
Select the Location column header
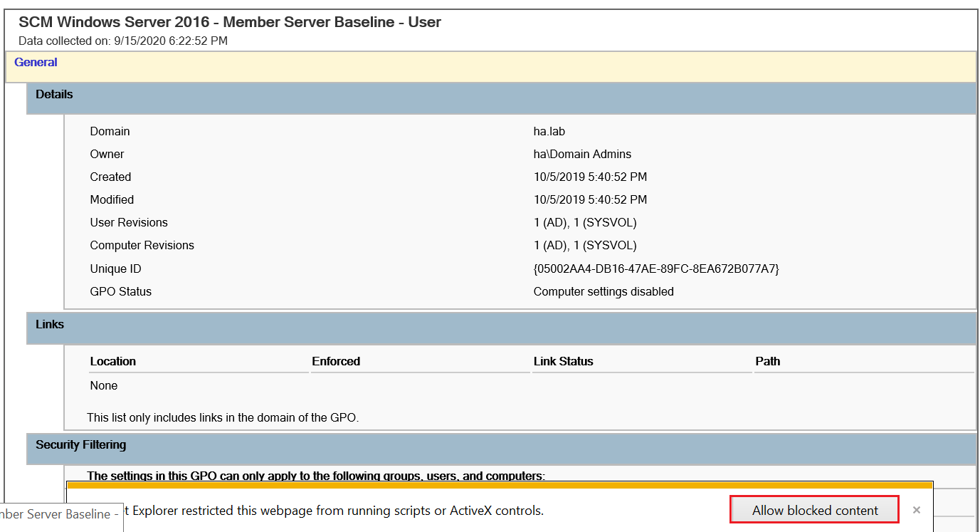tap(112, 361)
